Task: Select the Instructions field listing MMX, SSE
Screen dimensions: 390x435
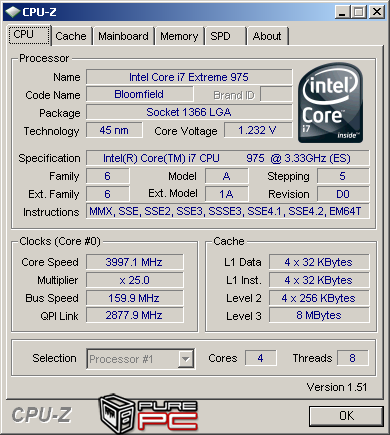Action: pos(228,212)
